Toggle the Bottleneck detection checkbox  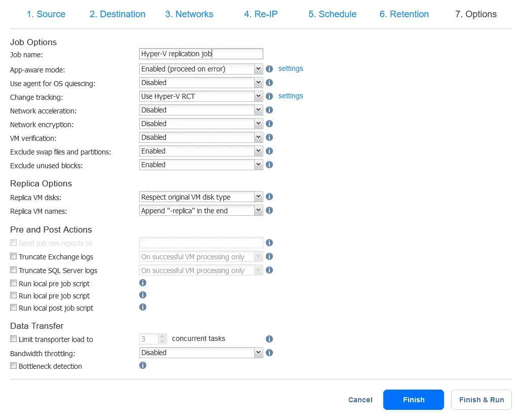[14, 366]
